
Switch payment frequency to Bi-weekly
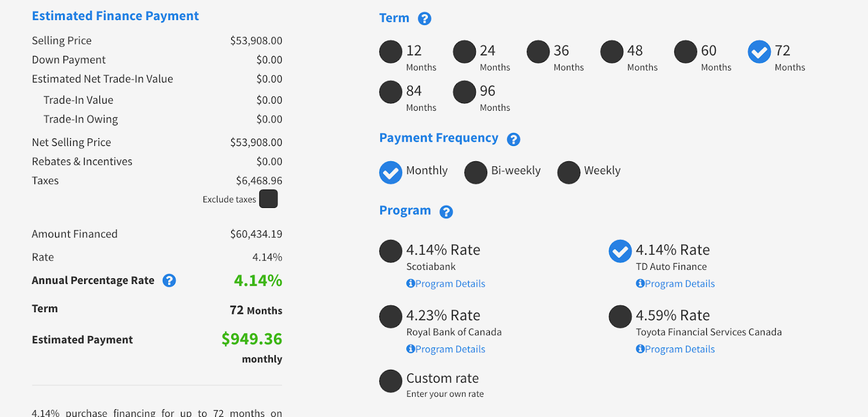click(x=476, y=173)
